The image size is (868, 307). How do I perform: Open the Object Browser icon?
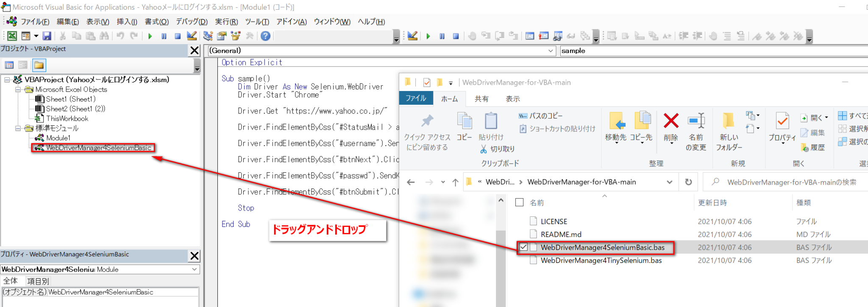236,36
